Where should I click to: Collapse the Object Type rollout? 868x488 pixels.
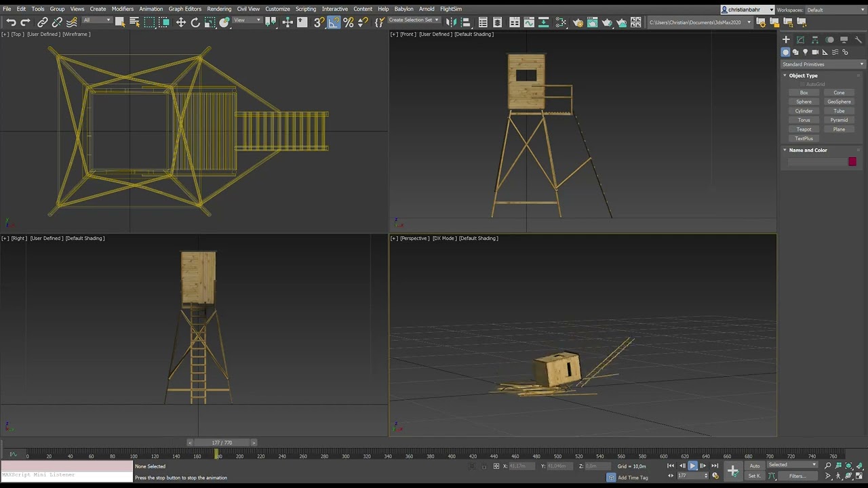click(803, 75)
